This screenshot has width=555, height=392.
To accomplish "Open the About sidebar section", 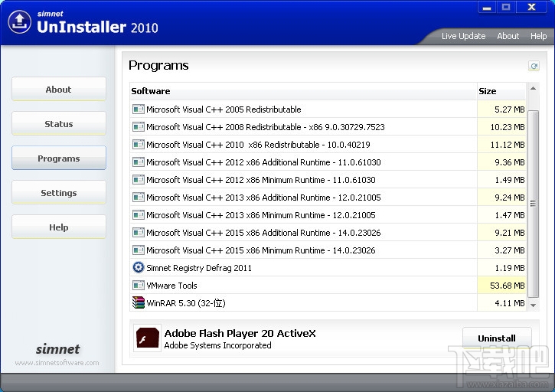I will (59, 89).
